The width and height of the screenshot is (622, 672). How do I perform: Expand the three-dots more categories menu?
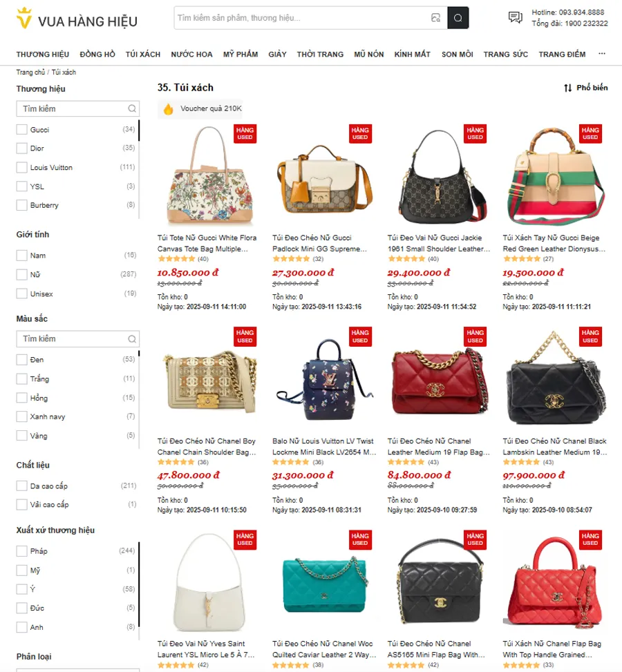pyautogui.click(x=602, y=54)
